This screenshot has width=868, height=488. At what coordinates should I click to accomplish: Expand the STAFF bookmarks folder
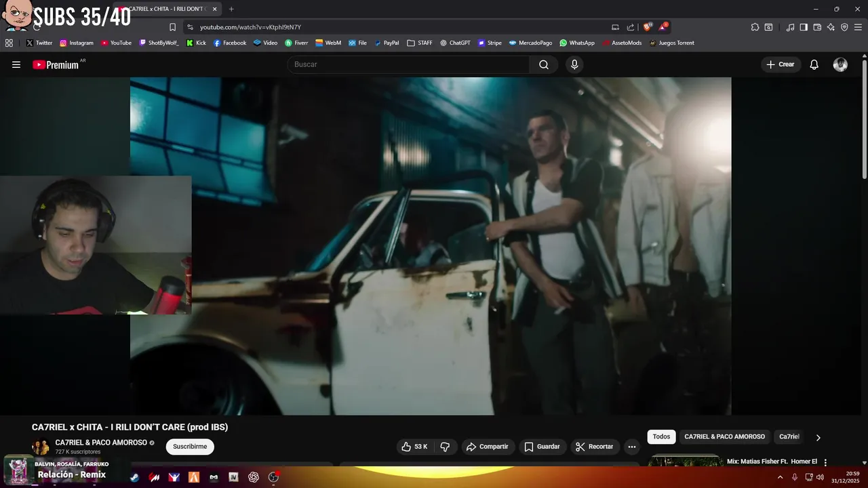click(x=420, y=43)
